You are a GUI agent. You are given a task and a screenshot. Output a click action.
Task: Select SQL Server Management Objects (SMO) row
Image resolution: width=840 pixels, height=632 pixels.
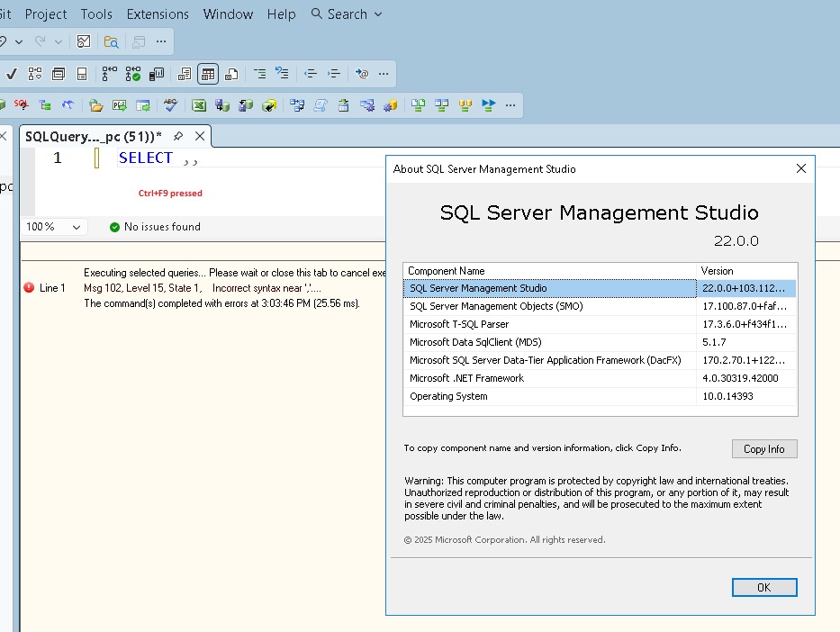pos(600,306)
